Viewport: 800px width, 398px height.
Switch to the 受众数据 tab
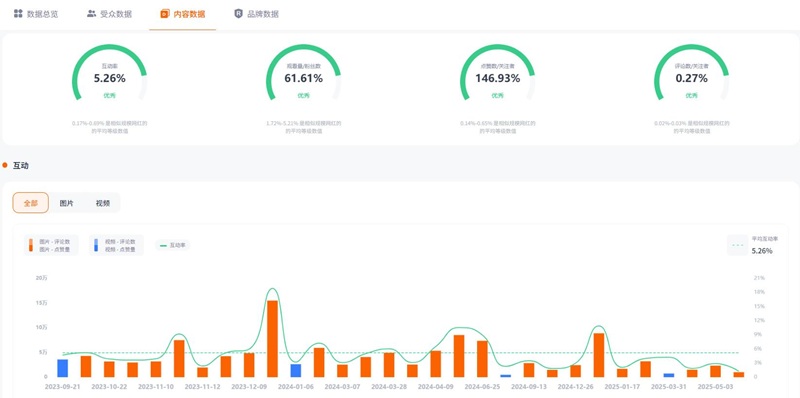coord(110,14)
